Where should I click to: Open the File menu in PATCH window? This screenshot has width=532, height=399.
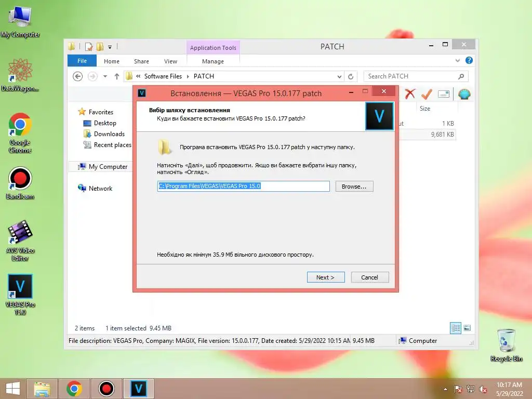click(x=82, y=61)
